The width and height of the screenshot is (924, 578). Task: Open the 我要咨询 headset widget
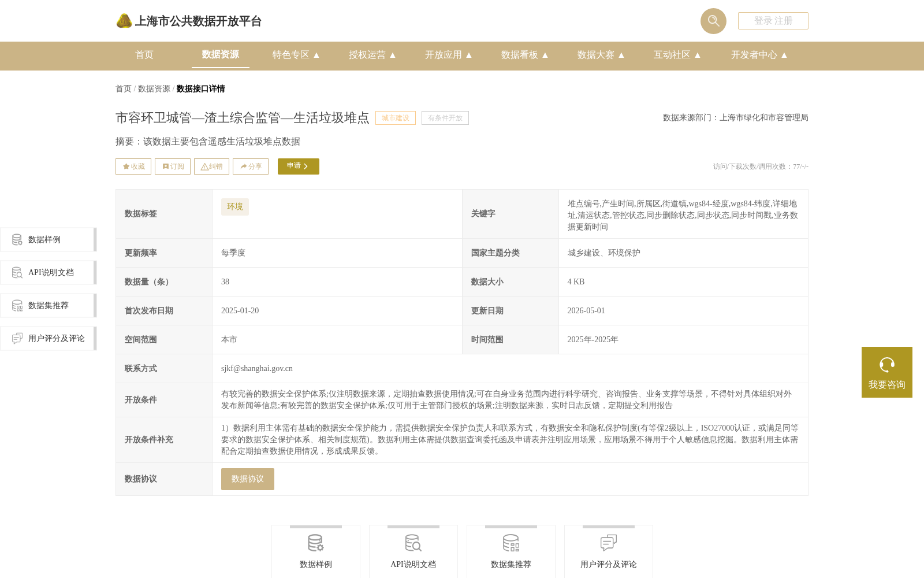point(887,372)
